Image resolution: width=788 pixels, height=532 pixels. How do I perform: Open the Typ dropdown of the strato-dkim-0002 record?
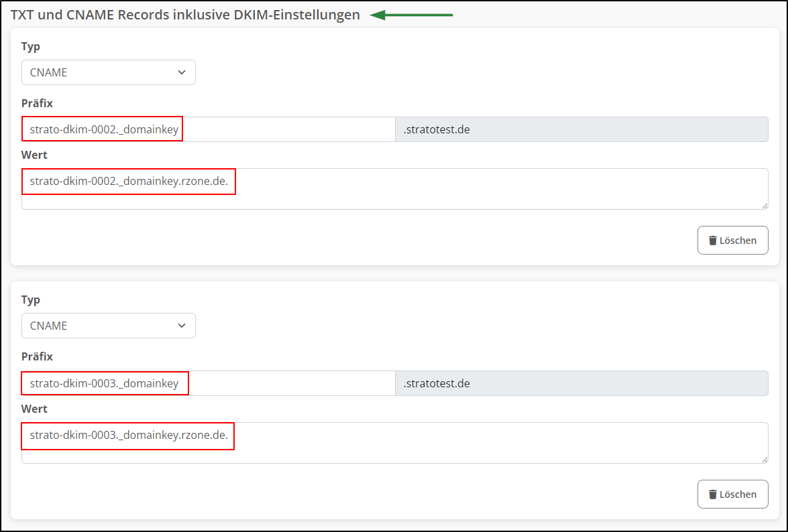(x=108, y=72)
